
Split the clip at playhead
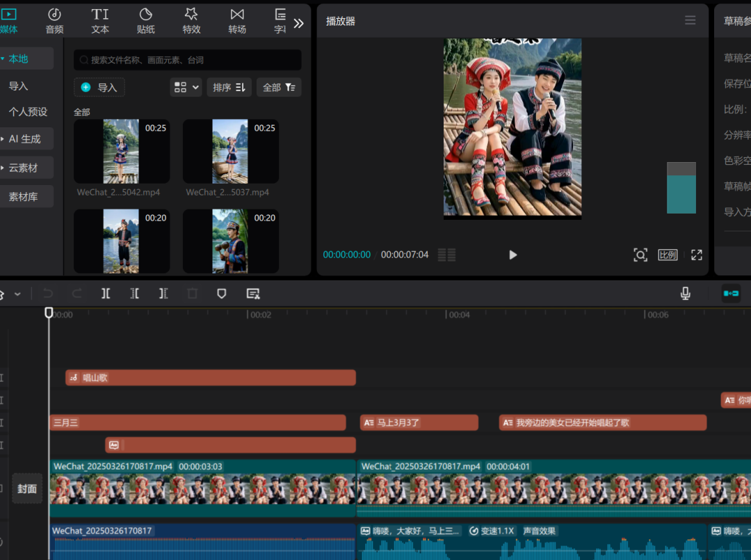[106, 294]
